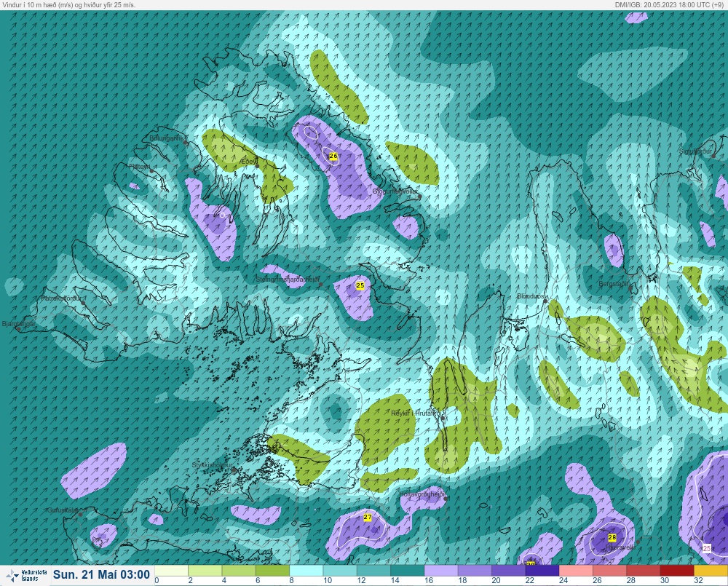Select the Bergstaðir station label
This screenshot has height=586, width=728.
click(x=613, y=284)
